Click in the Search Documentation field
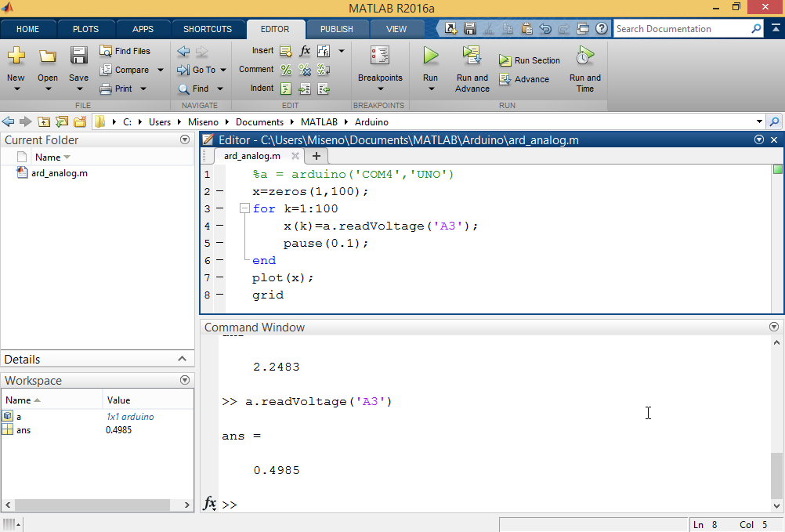785x532 pixels. point(682,29)
